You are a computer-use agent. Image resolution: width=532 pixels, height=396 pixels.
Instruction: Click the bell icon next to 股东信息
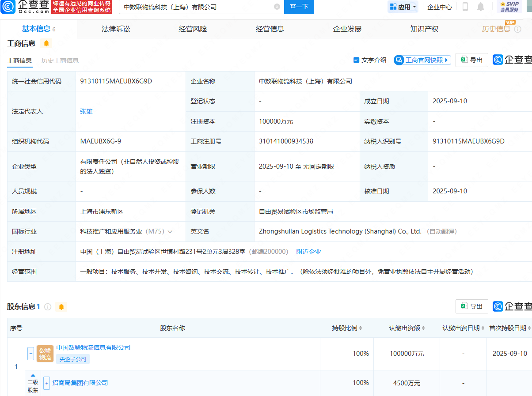click(x=61, y=306)
